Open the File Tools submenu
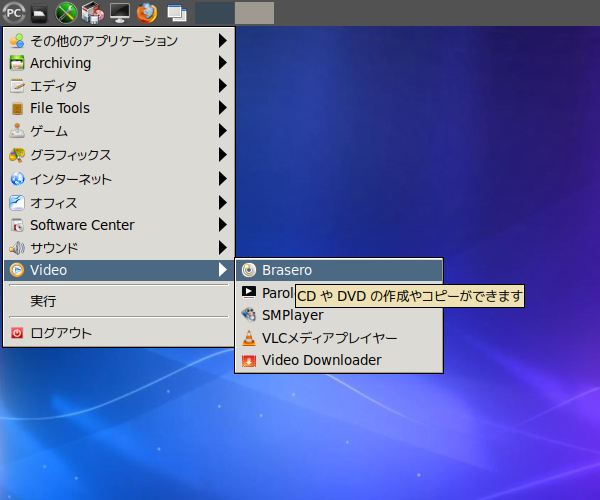Screen dimensions: 600x500 (119, 108)
